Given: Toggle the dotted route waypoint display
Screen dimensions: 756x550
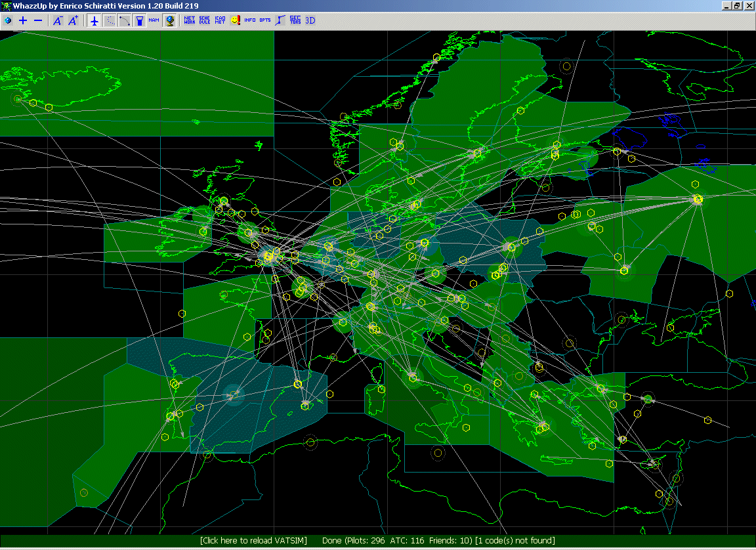Looking at the screenshot, I should pos(110,20).
